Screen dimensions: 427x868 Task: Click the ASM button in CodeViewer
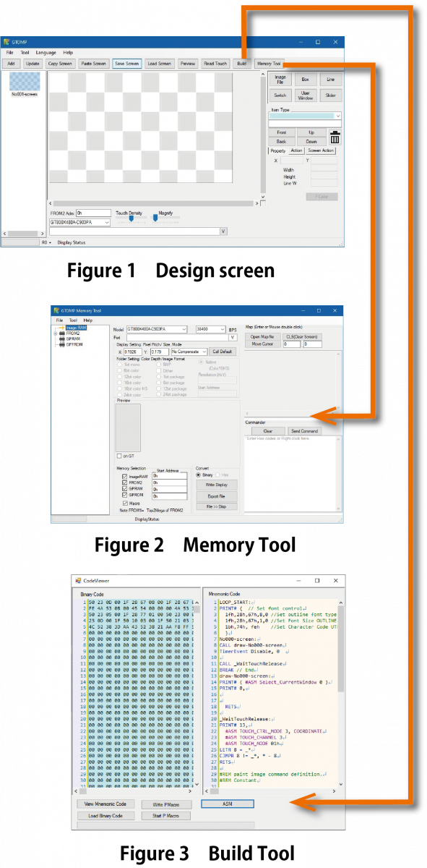point(228,804)
